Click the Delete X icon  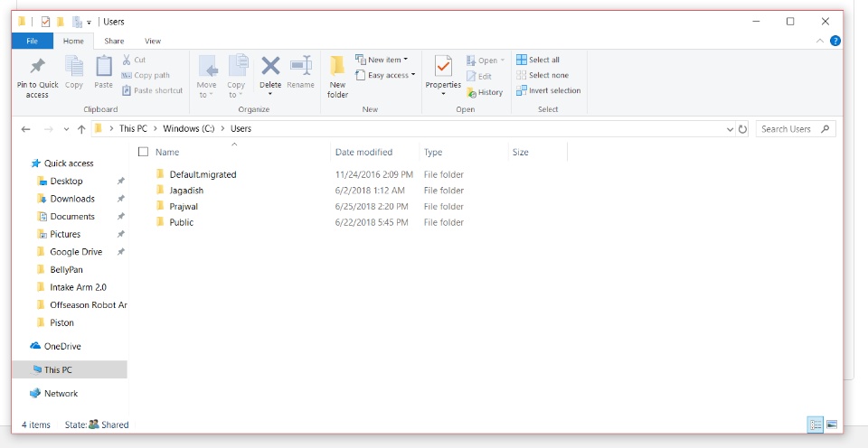tap(270, 66)
